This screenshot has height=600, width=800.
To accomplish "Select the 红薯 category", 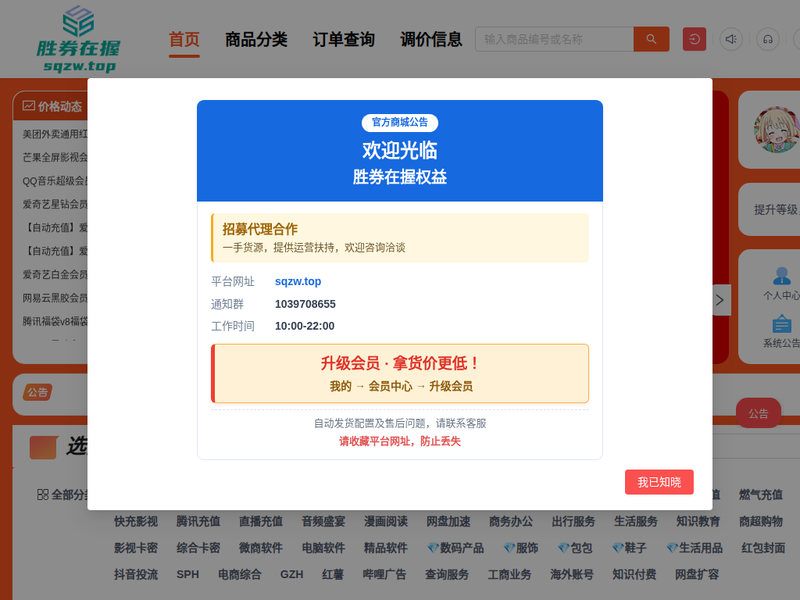I will [x=333, y=574].
